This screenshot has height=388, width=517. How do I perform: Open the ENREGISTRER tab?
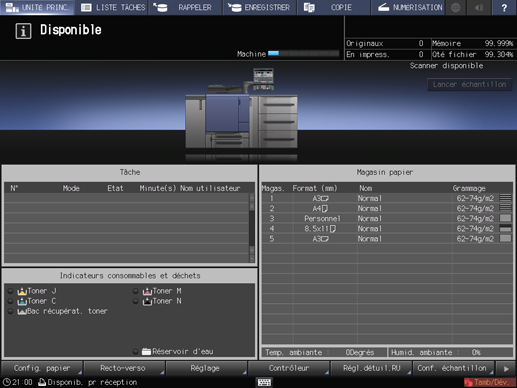tap(259, 7)
